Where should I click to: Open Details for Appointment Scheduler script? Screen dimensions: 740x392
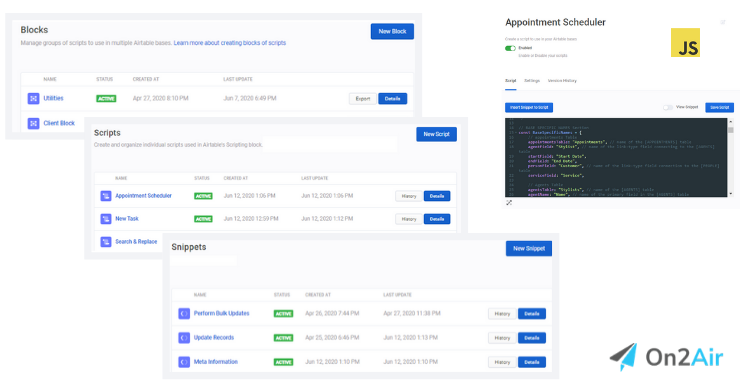(437, 196)
